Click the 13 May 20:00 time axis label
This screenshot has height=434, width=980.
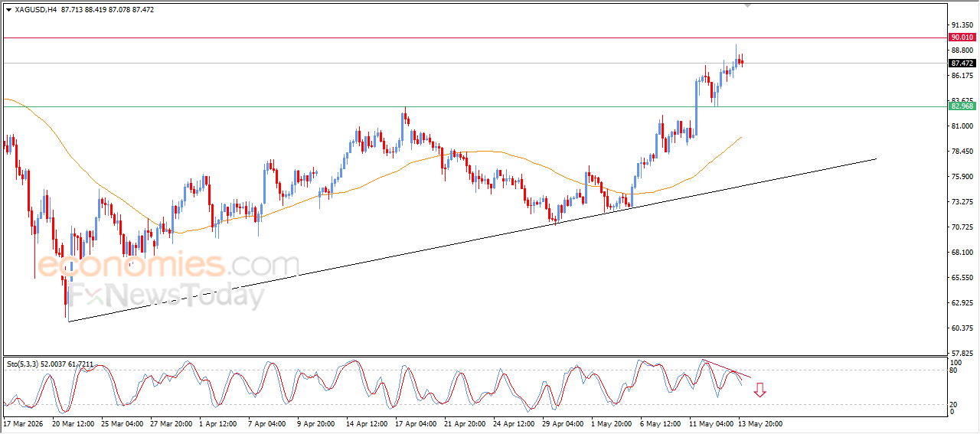[x=759, y=423]
